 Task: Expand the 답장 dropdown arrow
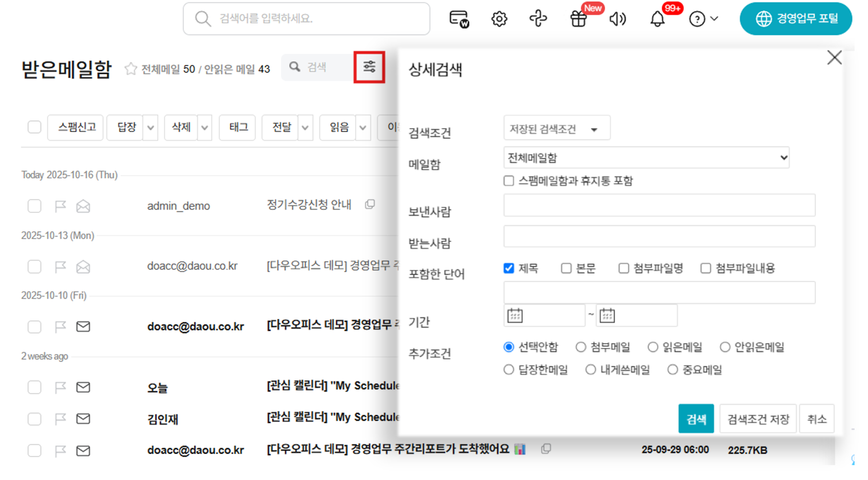point(151,128)
